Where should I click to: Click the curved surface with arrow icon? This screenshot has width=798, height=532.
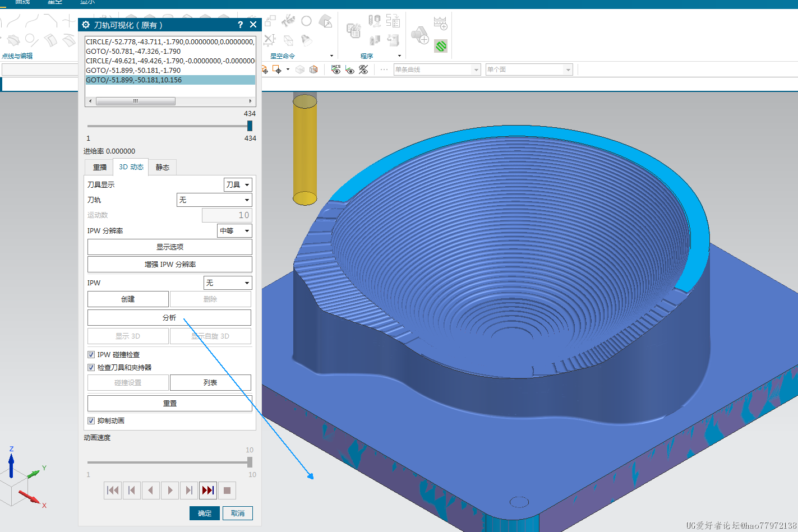click(325, 21)
